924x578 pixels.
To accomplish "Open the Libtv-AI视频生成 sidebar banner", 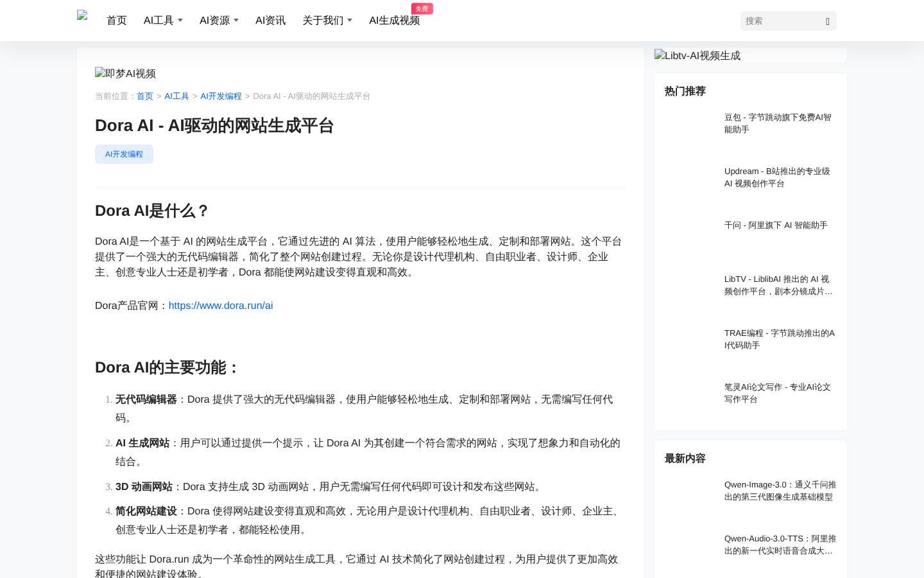I will [697, 56].
